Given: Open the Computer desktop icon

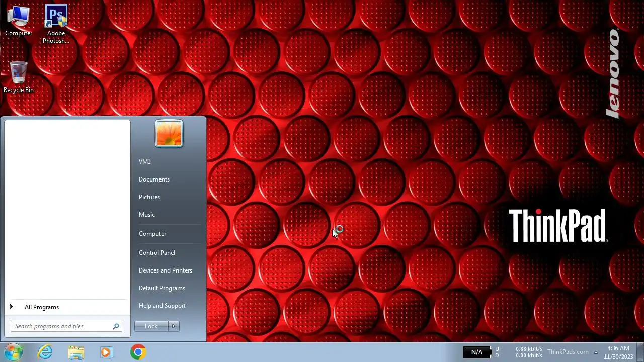Looking at the screenshot, I should tap(19, 21).
